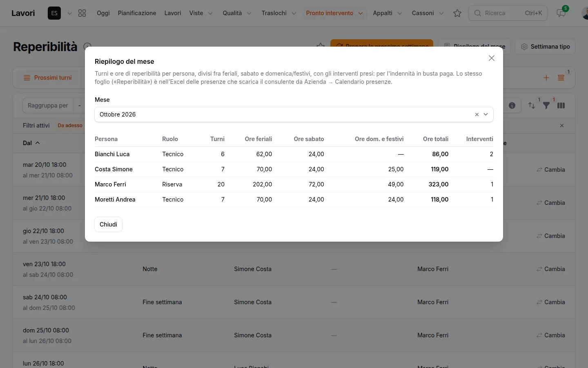Click the Da adesso filter chip

70,126
